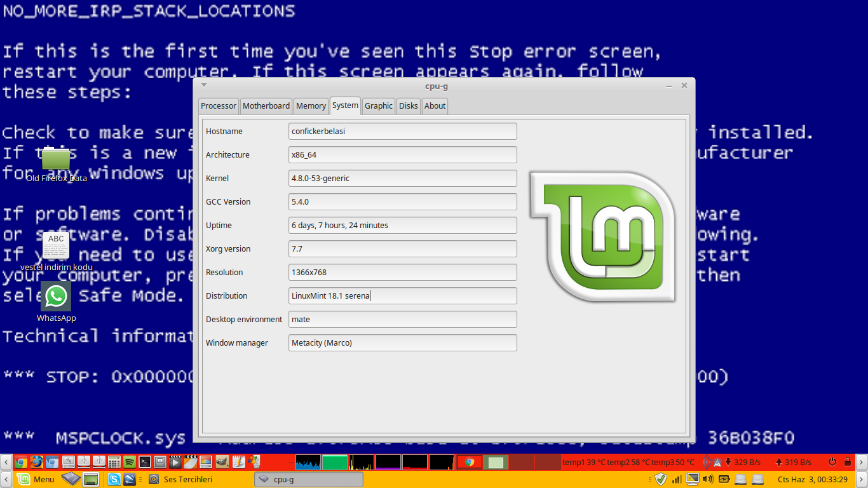This screenshot has height=488, width=868.
Task: Click the power shutdown icon in top panel
Action: tap(832, 462)
